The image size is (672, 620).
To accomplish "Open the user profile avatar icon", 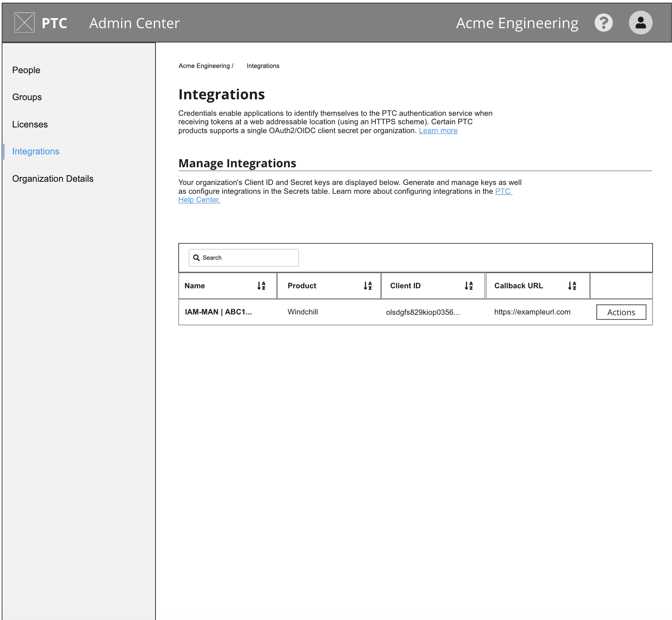I will pos(640,23).
